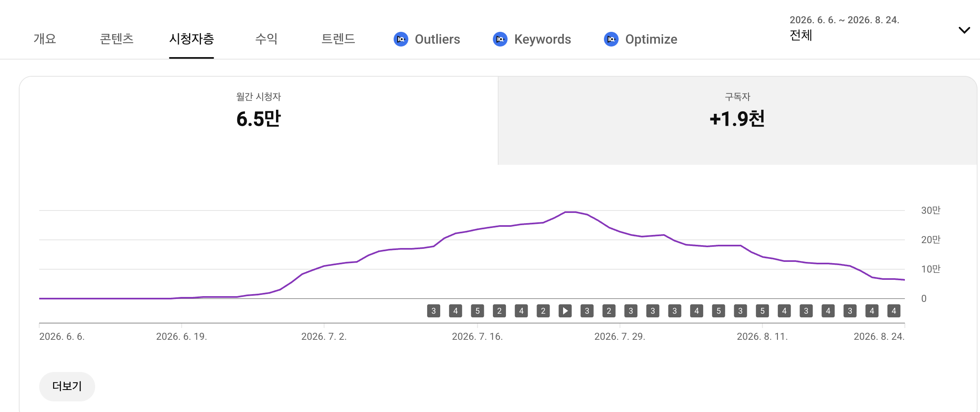The height and width of the screenshot is (412, 980).
Task: Select the 시청자층 tab
Action: coord(192,39)
